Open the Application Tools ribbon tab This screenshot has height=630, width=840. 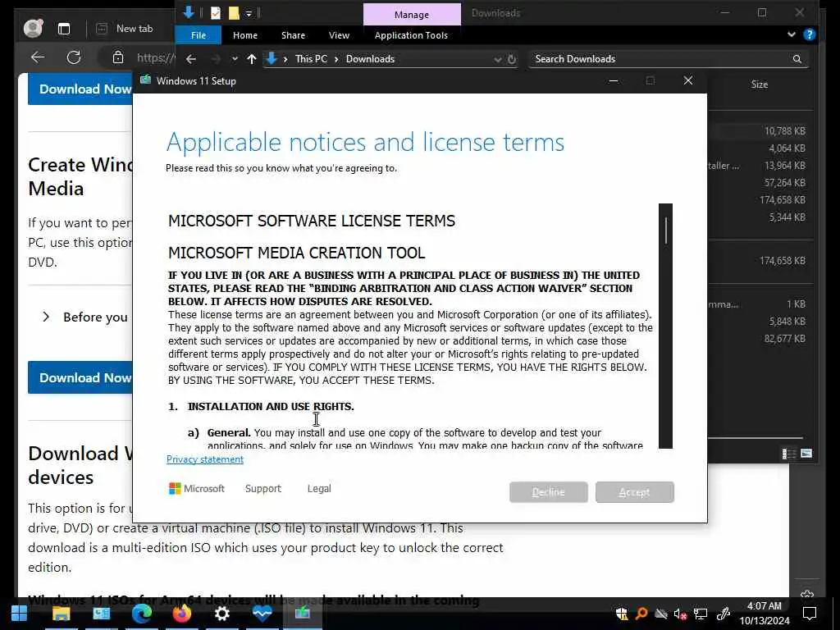(411, 35)
